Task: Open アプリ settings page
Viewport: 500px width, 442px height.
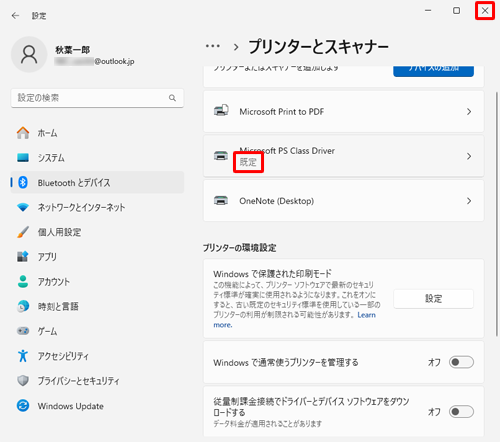Action: 97,256
